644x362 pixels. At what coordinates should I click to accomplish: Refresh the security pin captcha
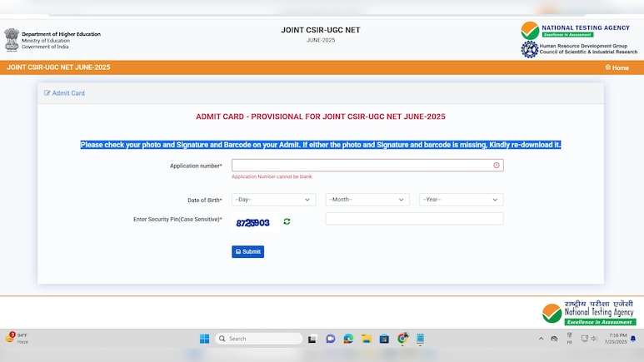click(x=287, y=221)
